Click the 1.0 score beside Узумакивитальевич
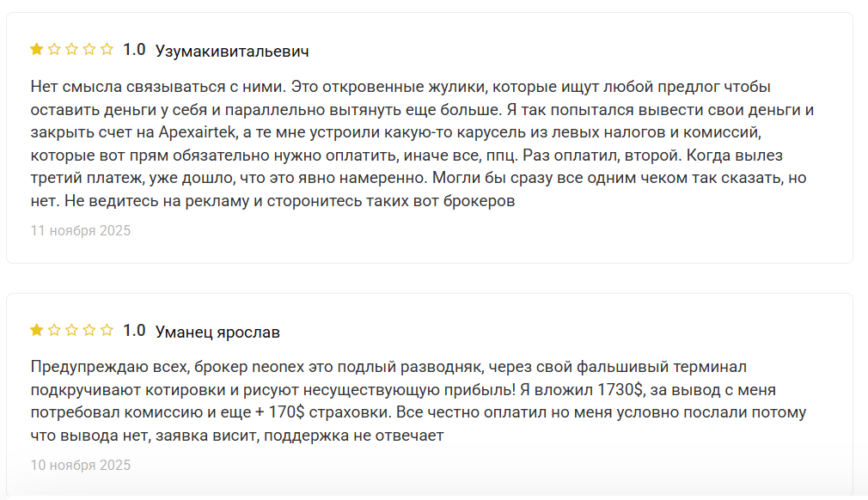Viewport: 868px width, 500px height. point(134,50)
